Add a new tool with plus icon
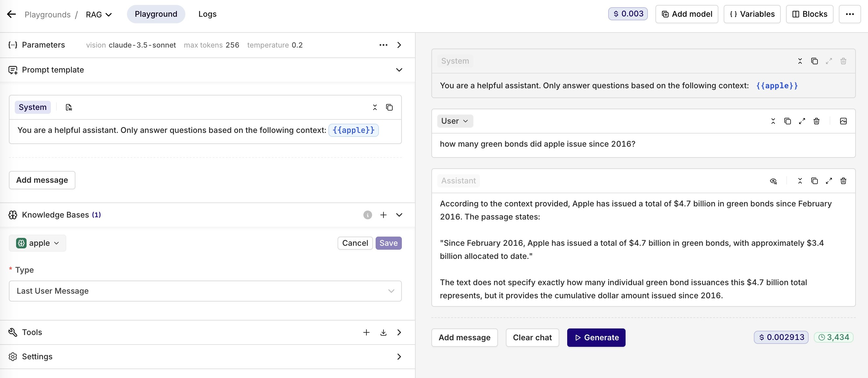 tap(366, 332)
